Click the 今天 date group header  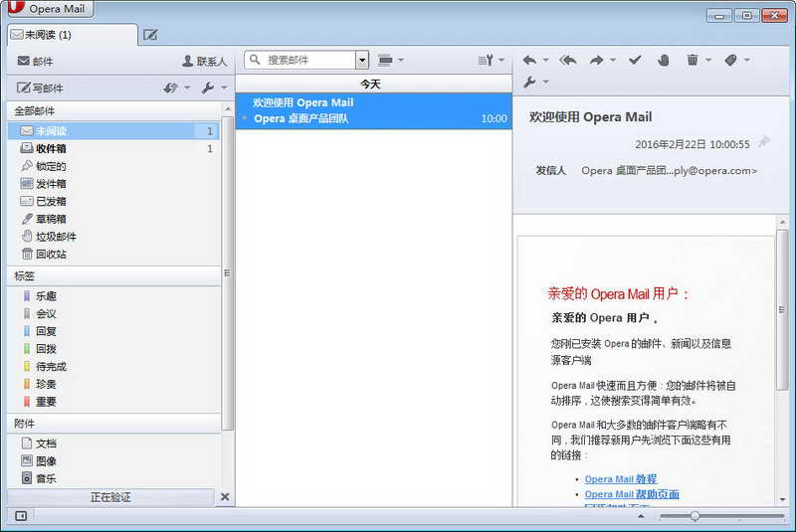click(x=374, y=84)
